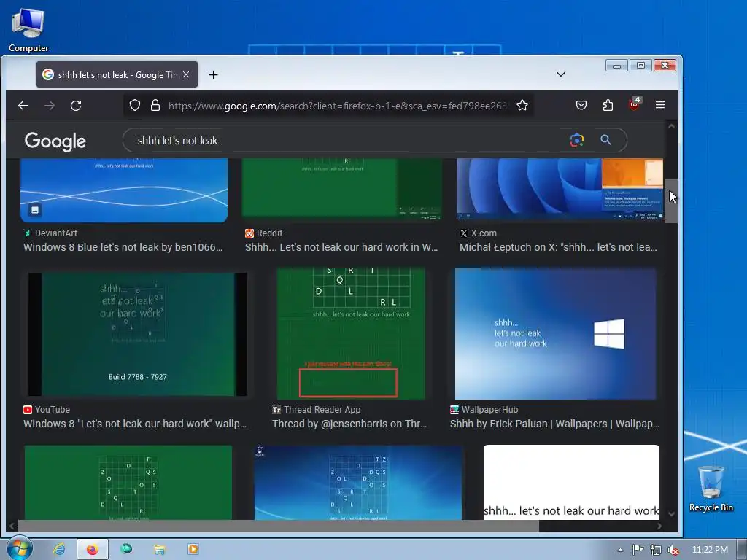Open the 'Build 7788 - 7927' YouTube thumbnail
The width and height of the screenshot is (747, 560).
(x=138, y=334)
